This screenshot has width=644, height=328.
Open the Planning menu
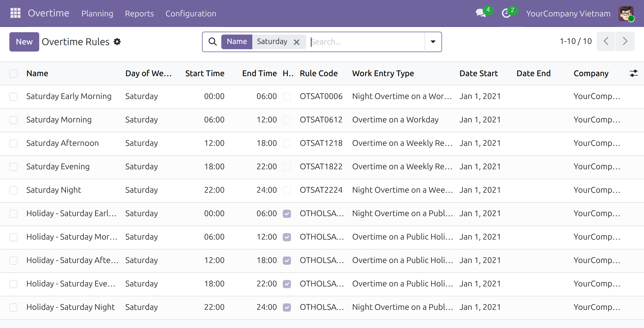[x=97, y=13]
